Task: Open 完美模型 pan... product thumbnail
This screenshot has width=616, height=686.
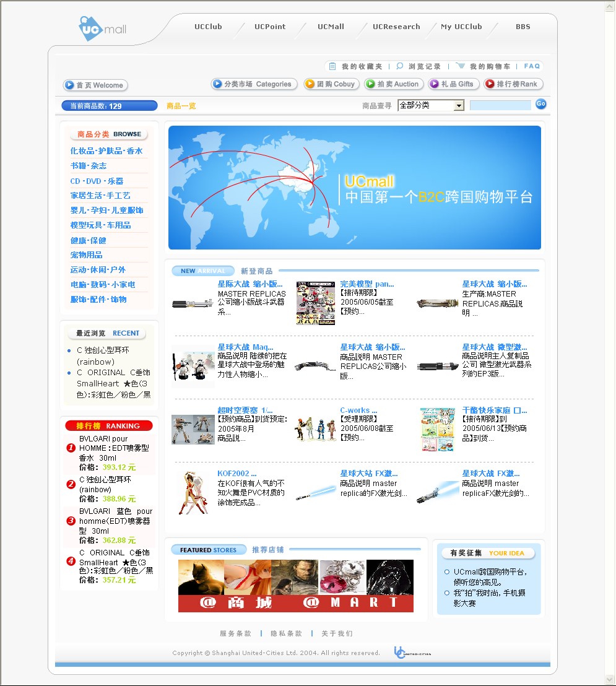Action: (316, 303)
